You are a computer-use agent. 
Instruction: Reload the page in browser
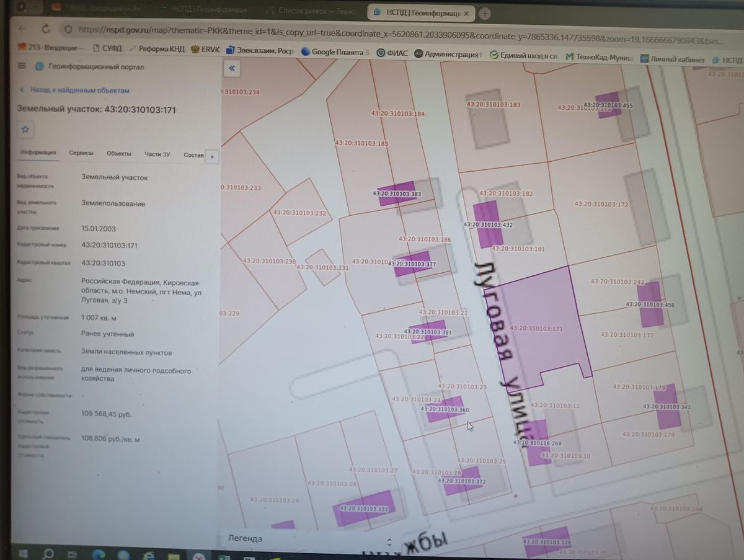point(46,29)
